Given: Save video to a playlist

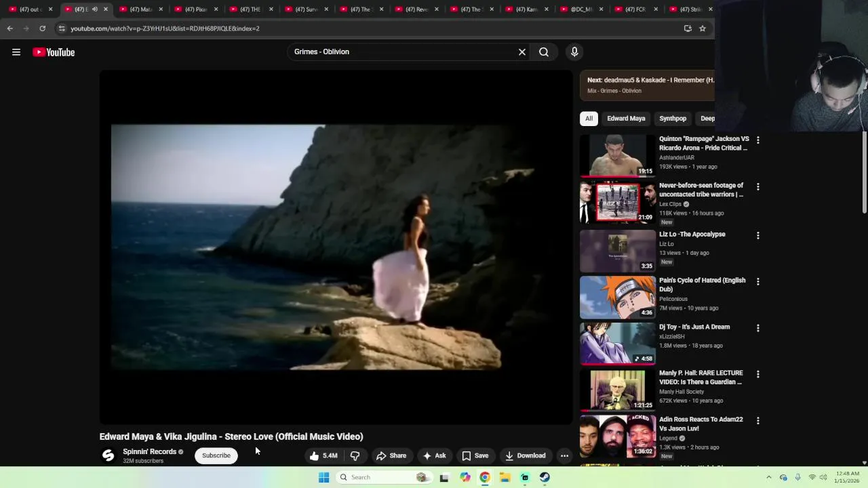Looking at the screenshot, I should [475, 455].
